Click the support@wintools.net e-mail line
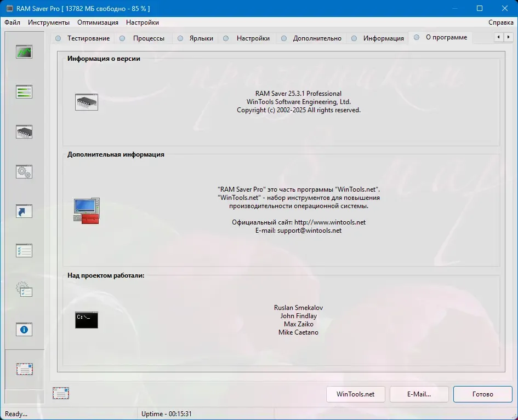Image resolution: width=518 pixels, height=420 pixels. click(298, 231)
